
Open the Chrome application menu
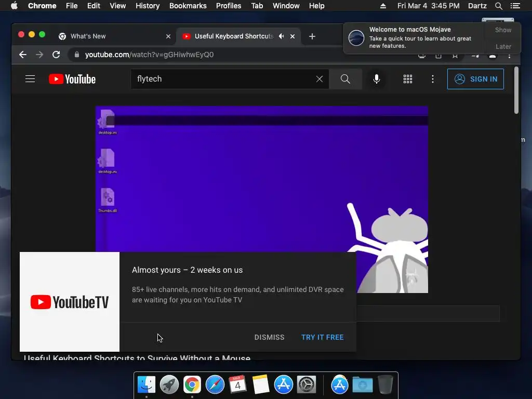[x=42, y=6]
